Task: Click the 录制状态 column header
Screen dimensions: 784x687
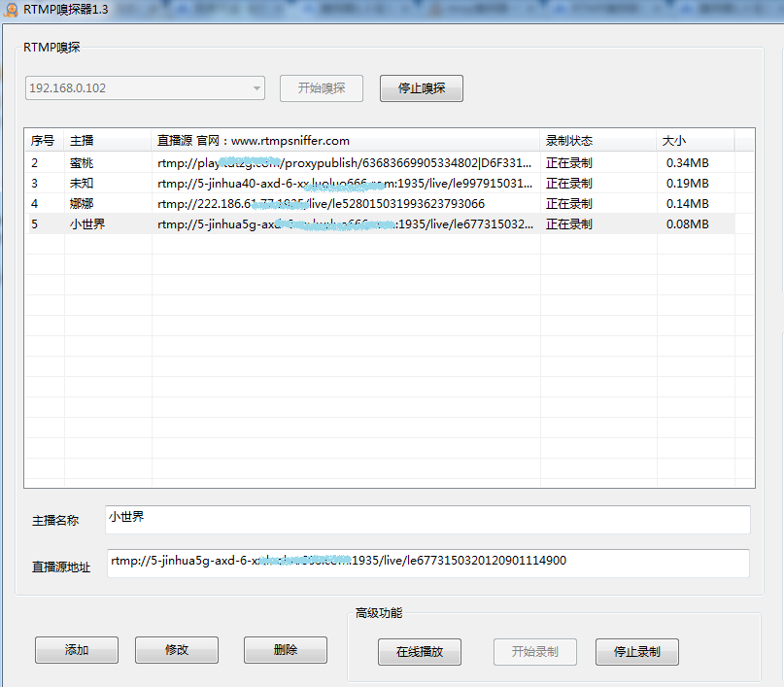Action: click(x=597, y=141)
